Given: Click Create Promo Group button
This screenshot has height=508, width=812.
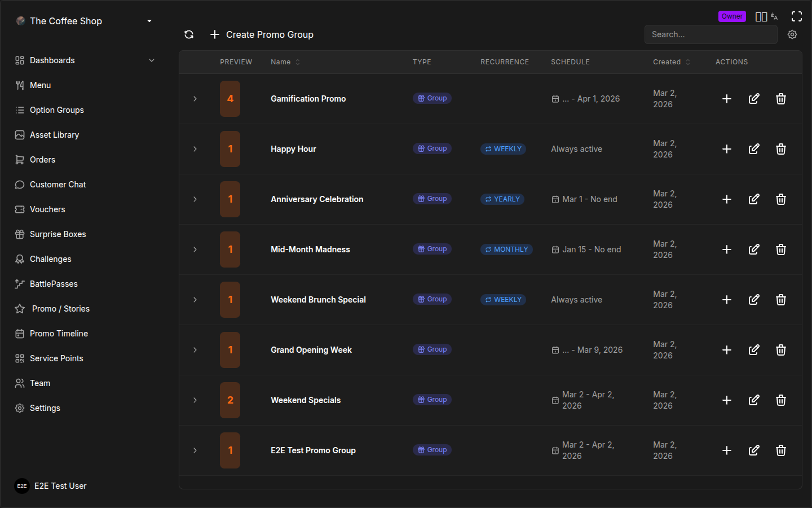Looking at the screenshot, I should (x=262, y=34).
